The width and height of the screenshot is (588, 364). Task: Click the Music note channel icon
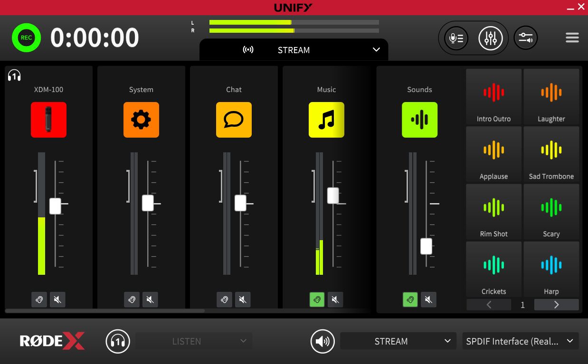(x=326, y=120)
